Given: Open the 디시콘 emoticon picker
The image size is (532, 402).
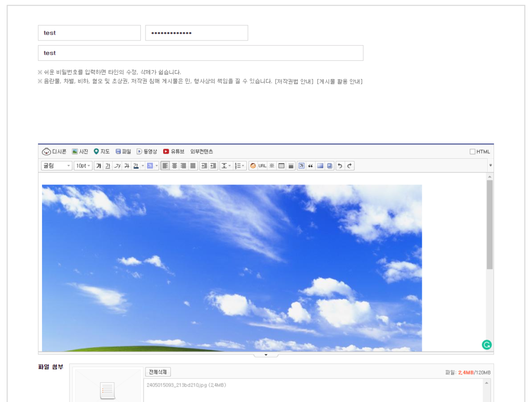Looking at the screenshot, I should tap(54, 152).
